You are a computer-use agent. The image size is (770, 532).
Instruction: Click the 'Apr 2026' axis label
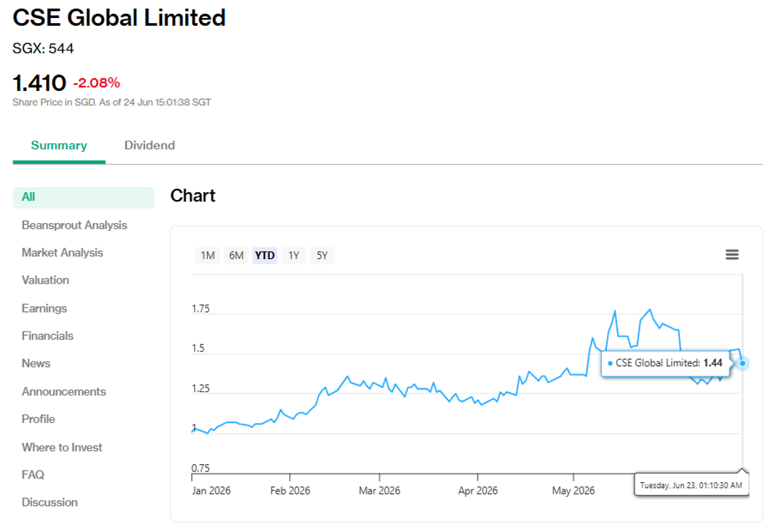478,490
